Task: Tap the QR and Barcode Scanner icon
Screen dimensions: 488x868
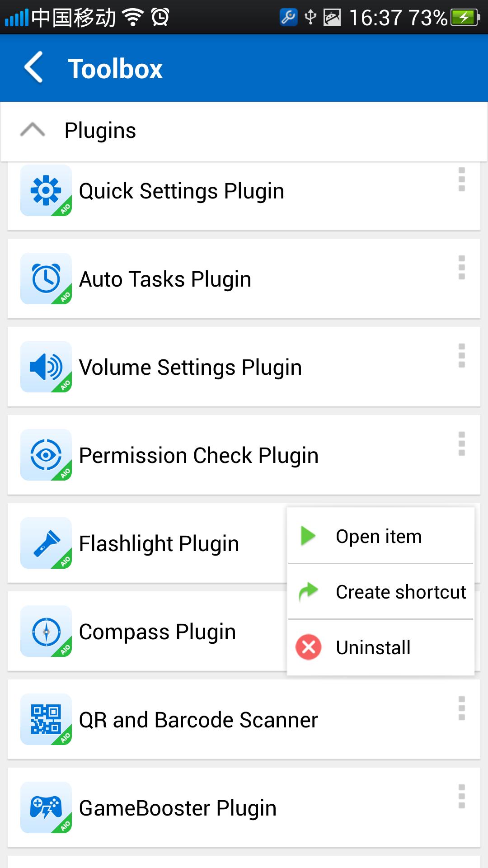Action: [46, 719]
